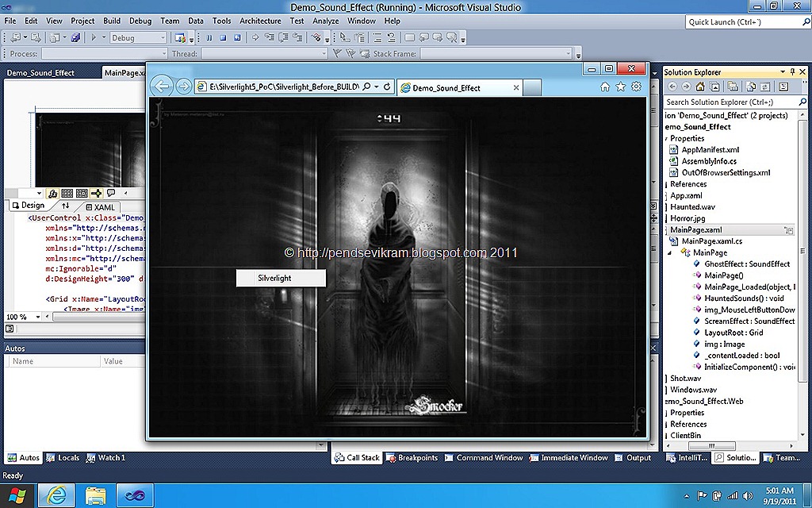The height and width of the screenshot is (508, 812).
Task: Open the Debug configuration dropdown
Action: click(162, 37)
